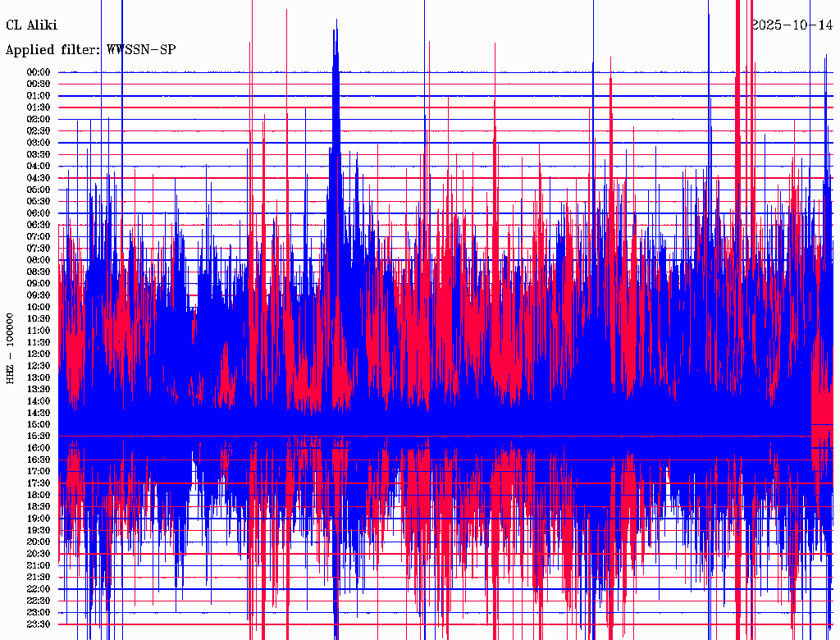Select the 19:00 time label
Image resolution: width=840 pixels, height=640 pixels.
click(39, 519)
